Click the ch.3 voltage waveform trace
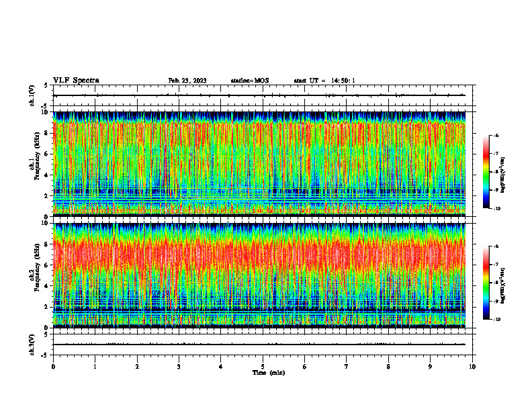This screenshot has width=532, height=411. (x=259, y=345)
